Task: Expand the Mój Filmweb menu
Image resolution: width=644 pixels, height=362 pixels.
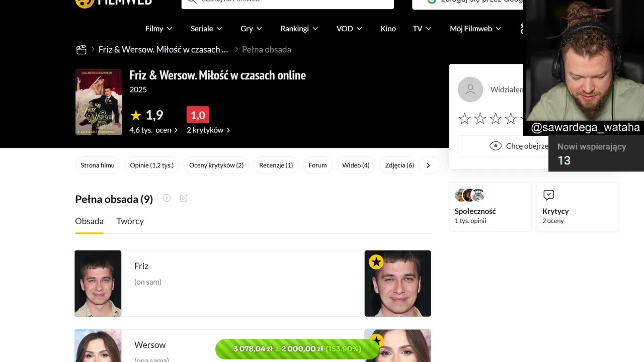Action: tap(475, 29)
